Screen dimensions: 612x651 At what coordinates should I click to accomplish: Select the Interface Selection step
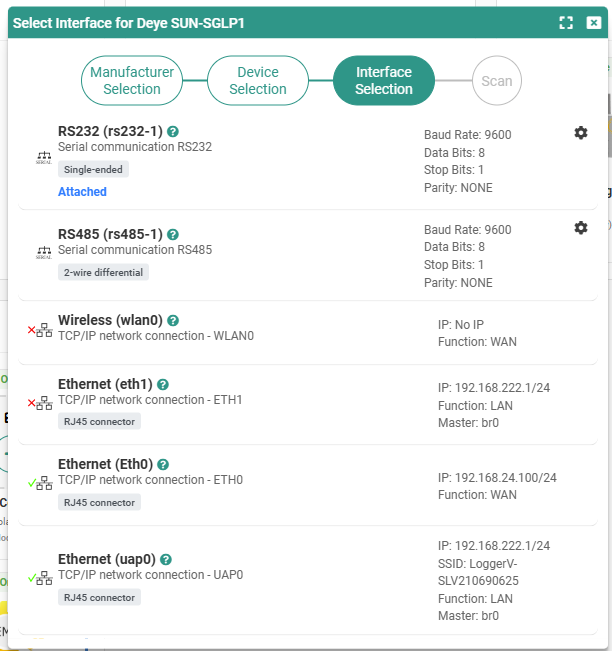point(384,81)
